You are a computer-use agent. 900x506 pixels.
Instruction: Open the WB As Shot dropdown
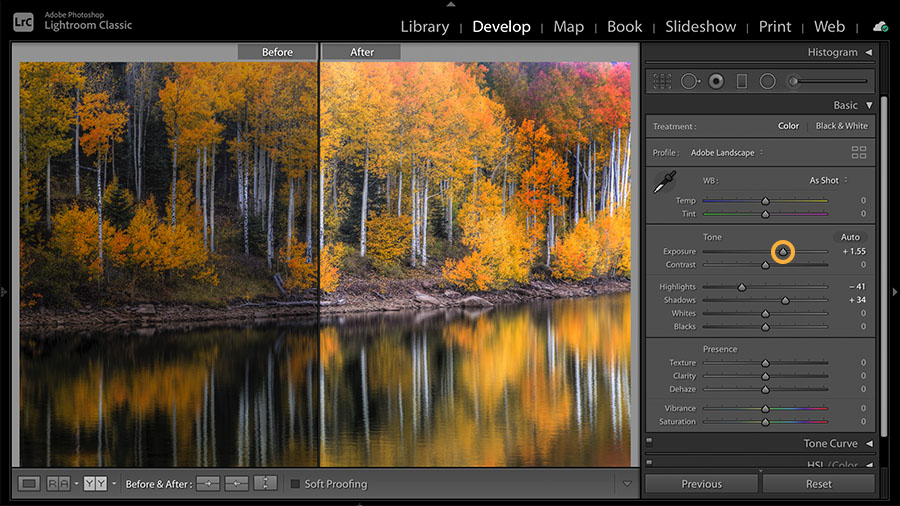pyautogui.click(x=828, y=180)
